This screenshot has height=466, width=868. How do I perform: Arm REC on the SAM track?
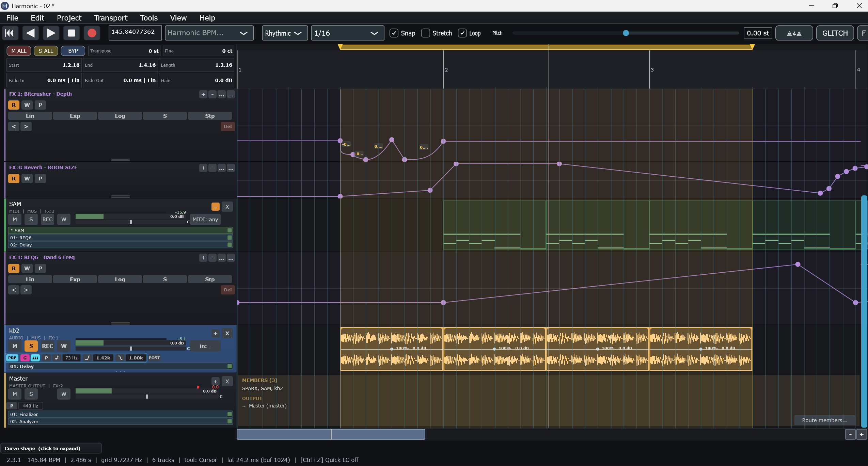(x=47, y=220)
